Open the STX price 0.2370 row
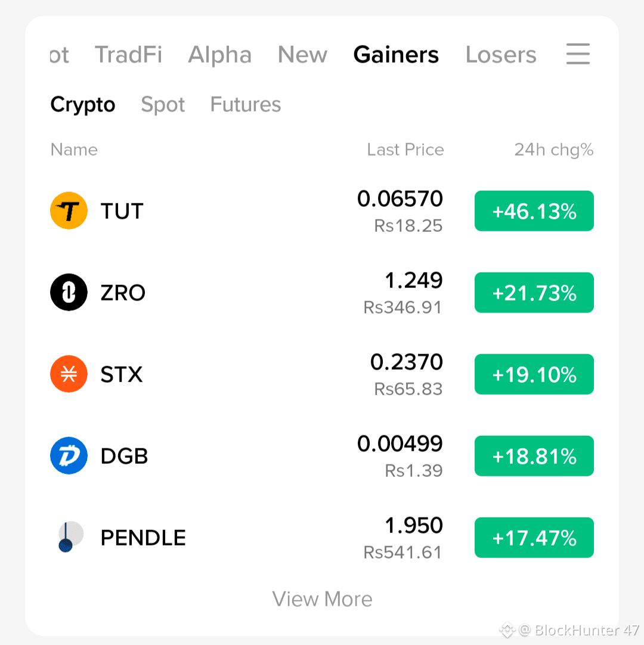Image resolution: width=644 pixels, height=645 pixels. click(322, 374)
